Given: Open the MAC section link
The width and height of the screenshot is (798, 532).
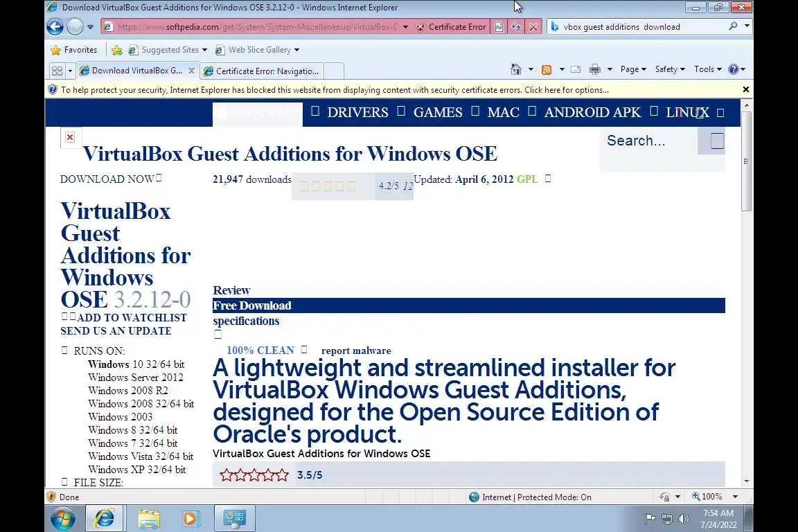Looking at the screenshot, I should click(504, 112).
